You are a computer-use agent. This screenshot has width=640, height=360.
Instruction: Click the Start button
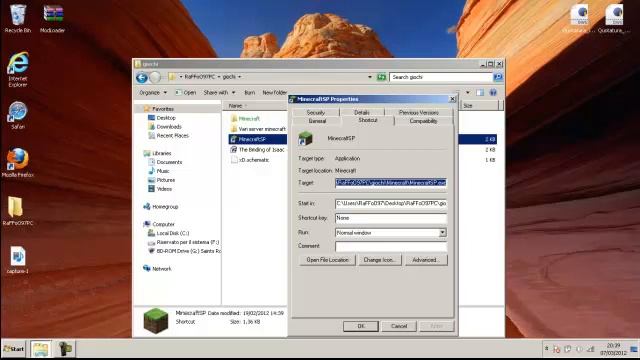(14, 349)
